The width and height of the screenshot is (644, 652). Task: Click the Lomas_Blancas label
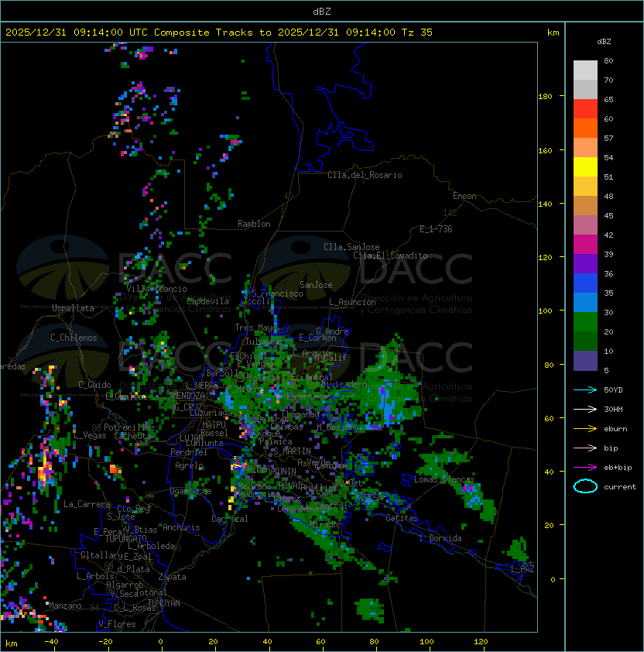point(444,479)
